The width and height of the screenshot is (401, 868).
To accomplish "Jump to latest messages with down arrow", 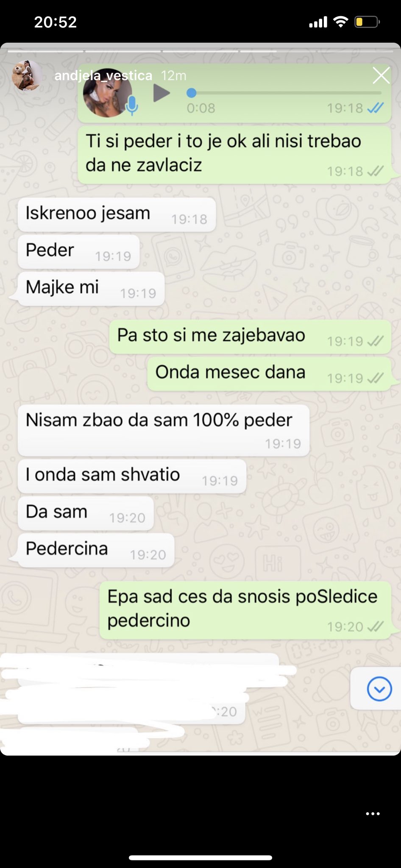I will coord(379,689).
